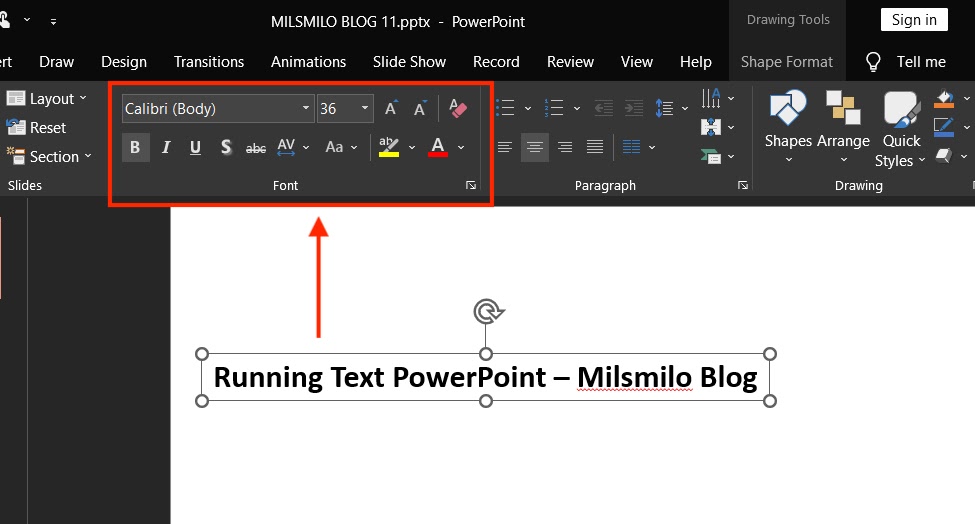Open Font dialog launcher
The width and height of the screenshot is (975, 524).
point(471,185)
